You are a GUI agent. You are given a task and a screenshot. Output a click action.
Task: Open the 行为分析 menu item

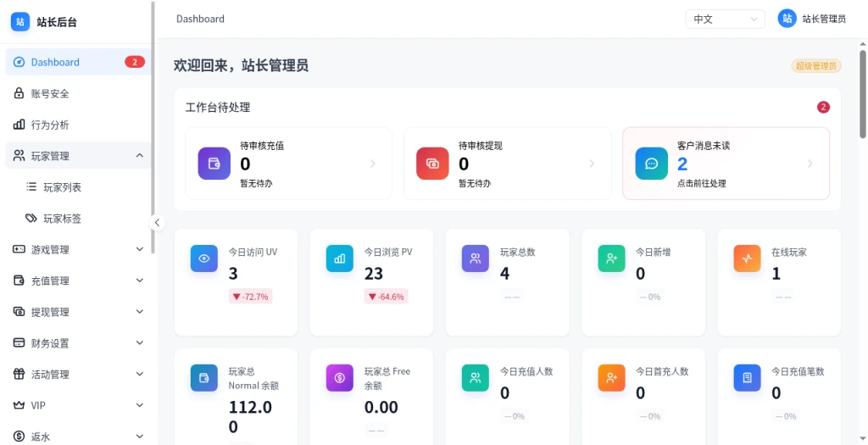(x=78, y=125)
